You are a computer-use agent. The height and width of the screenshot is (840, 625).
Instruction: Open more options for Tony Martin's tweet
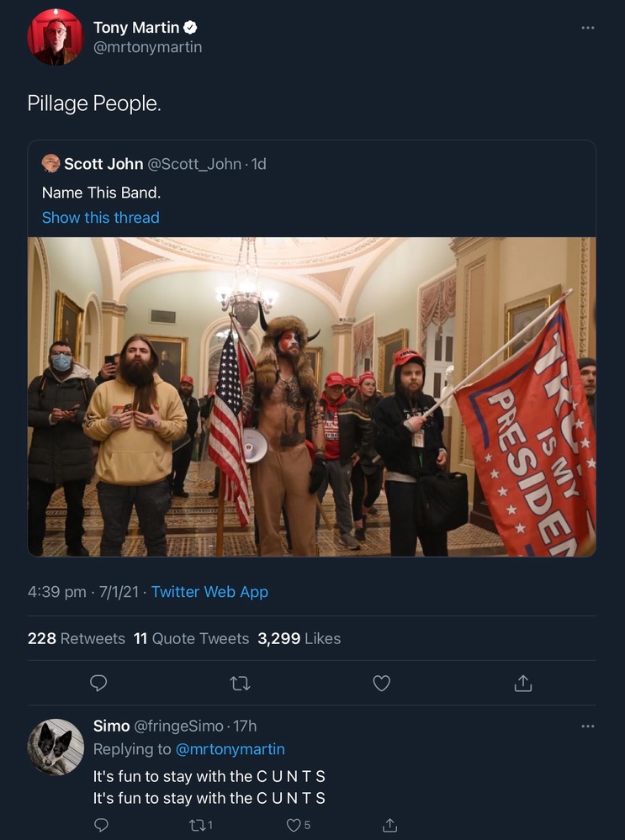587,29
